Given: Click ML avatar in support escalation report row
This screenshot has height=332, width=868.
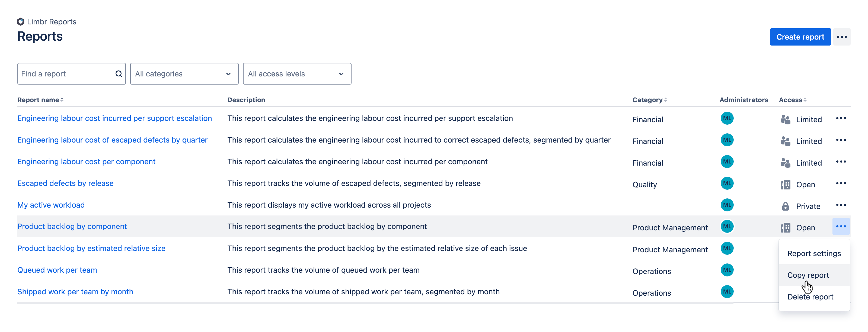Looking at the screenshot, I should click(x=727, y=118).
